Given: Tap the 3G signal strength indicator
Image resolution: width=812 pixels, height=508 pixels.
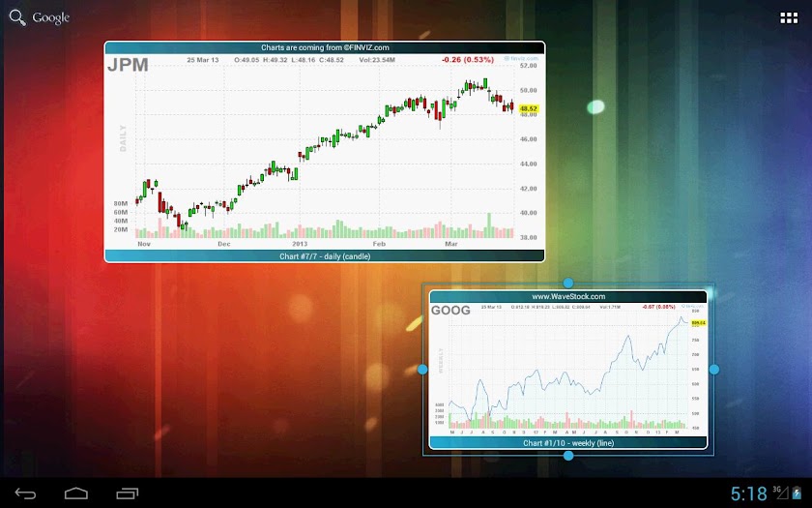Looking at the screenshot, I should pos(780,492).
